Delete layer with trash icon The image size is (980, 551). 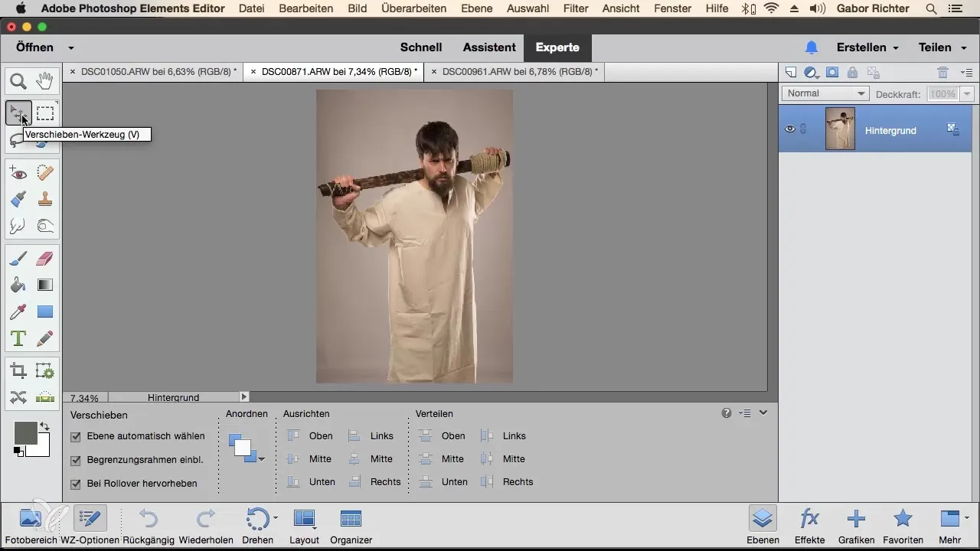(x=943, y=73)
